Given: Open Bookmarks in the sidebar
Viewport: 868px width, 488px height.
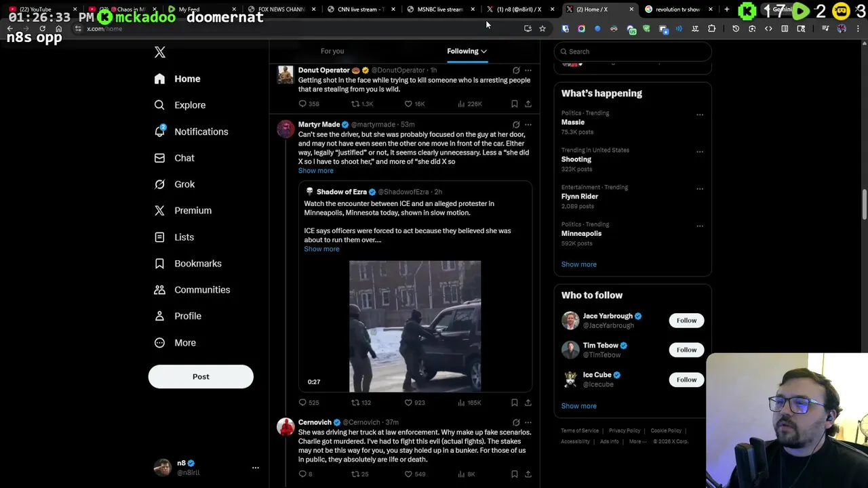Looking at the screenshot, I should 188,264.
